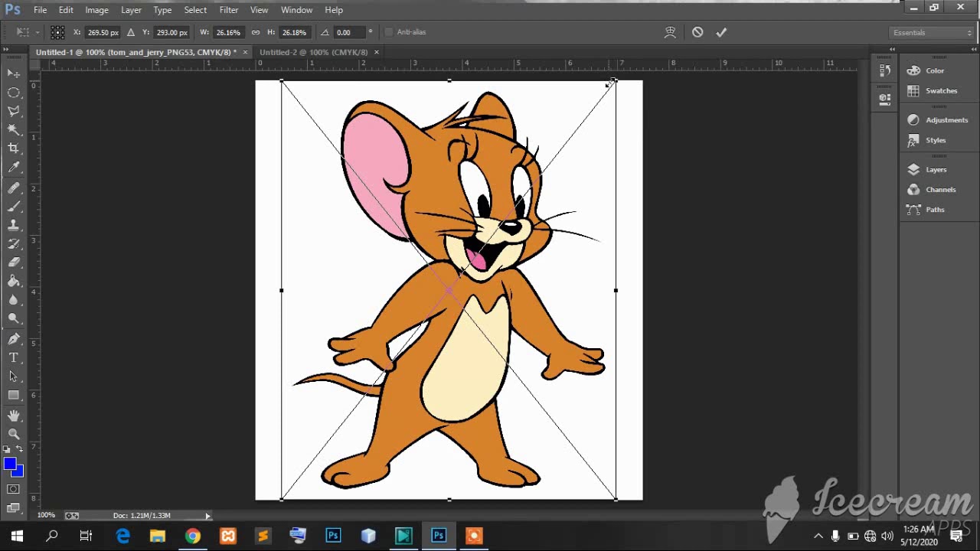This screenshot has height=551, width=980.
Task: Select the Clone Stamp tool
Action: (14, 226)
